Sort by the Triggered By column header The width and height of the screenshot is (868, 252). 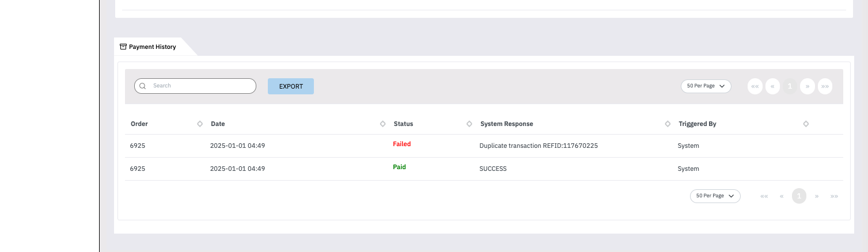698,124
